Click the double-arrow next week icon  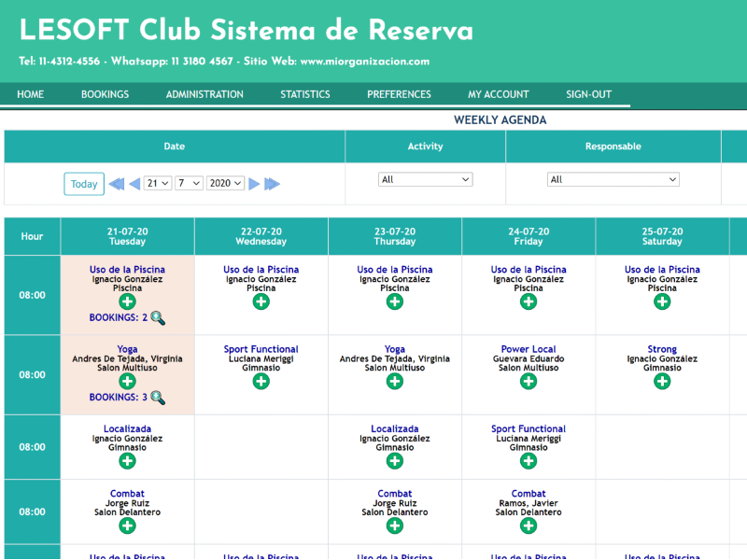(272, 184)
